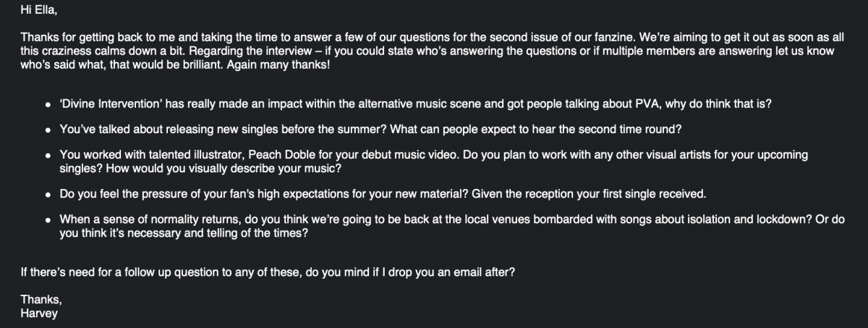The image size is (868, 328).
Task: Click the question about releasing new singles
Action: (371, 130)
